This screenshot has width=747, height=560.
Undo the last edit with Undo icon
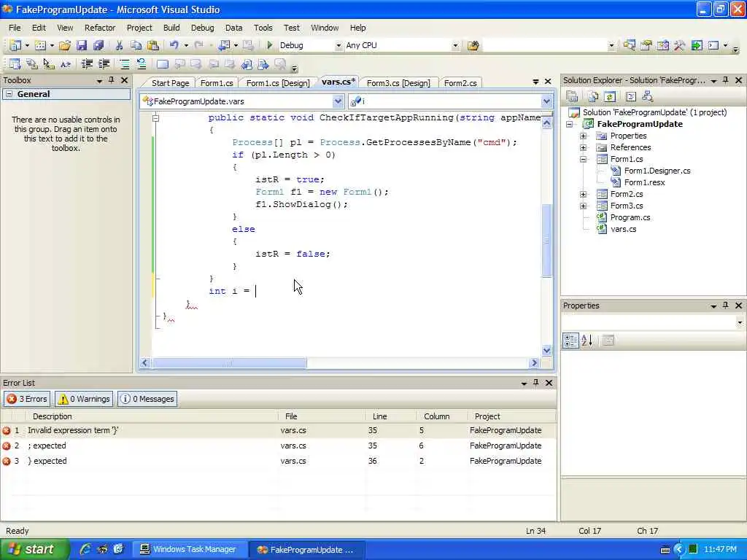[174, 45]
